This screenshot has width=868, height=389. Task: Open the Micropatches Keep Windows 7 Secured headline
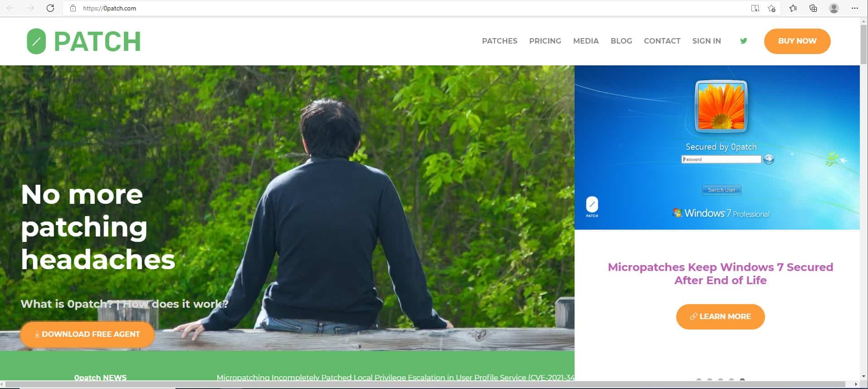(720, 273)
